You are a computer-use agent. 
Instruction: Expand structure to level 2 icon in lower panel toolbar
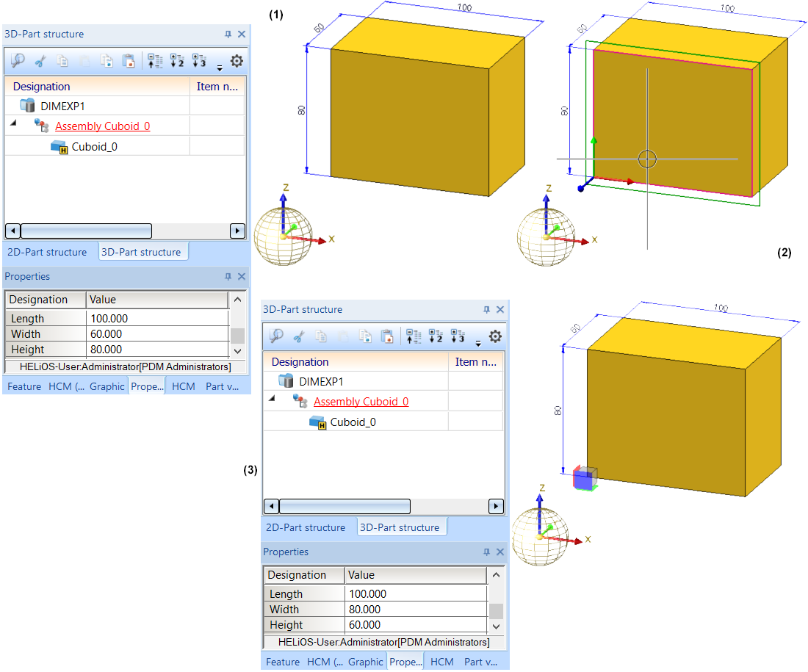click(x=436, y=336)
